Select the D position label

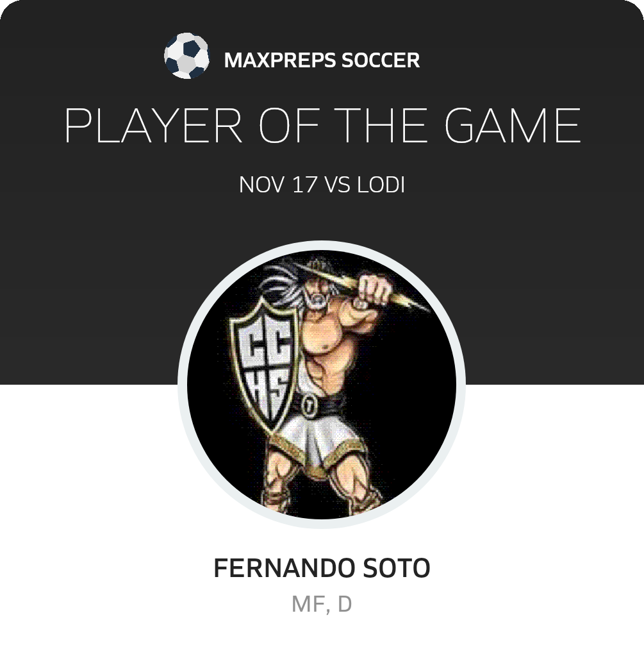(345, 604)
